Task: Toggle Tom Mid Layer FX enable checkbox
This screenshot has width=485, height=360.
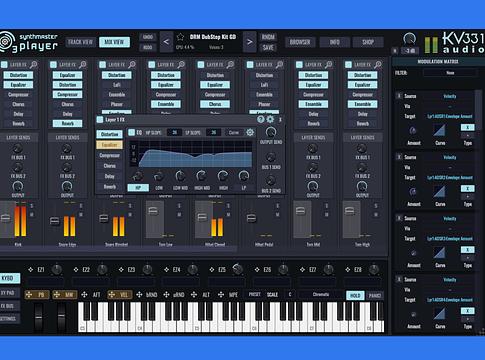Action: [299, 64]
